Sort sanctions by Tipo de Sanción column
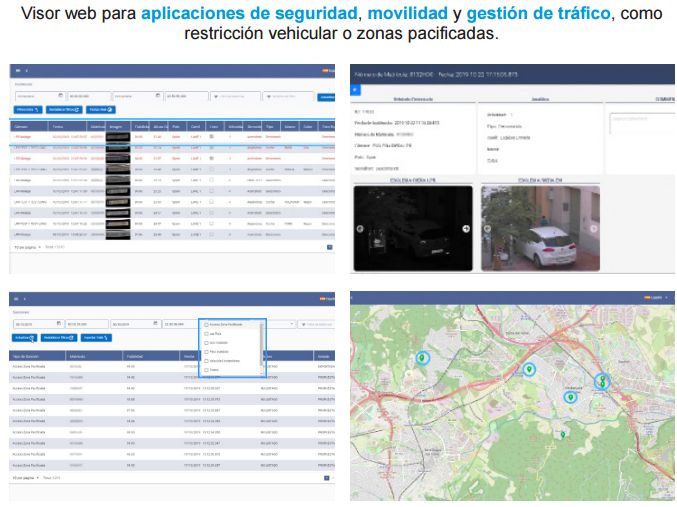 click(x=37, y=356)
